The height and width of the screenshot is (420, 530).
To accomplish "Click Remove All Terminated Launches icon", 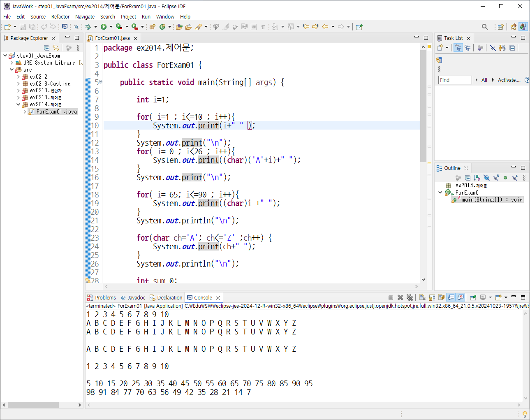I will click(x=410, y=297).
